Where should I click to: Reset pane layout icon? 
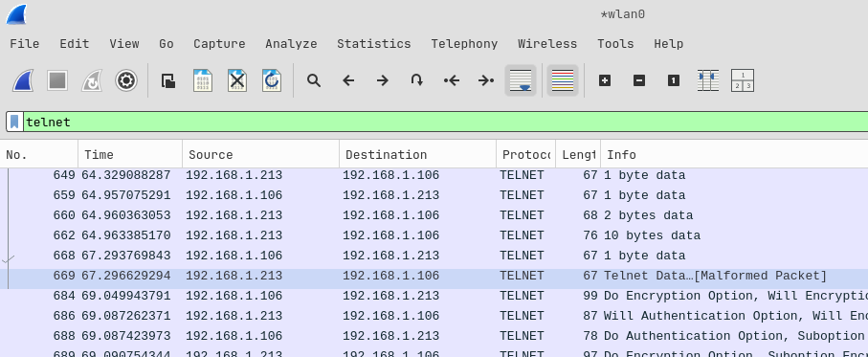tap(743, 80)
